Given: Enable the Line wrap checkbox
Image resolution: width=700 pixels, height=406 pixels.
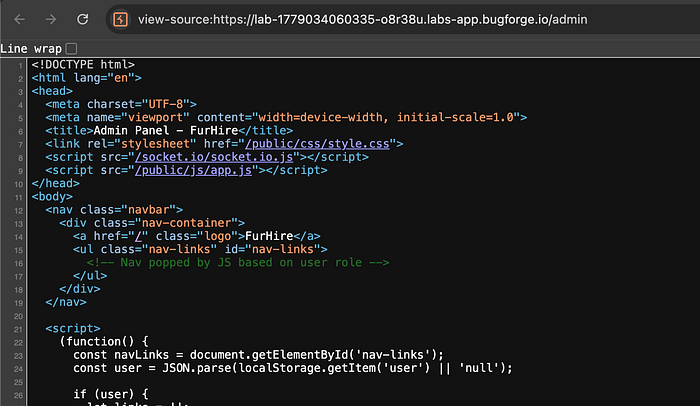Looking at the screenshot, I should click(x=71, y=48).
